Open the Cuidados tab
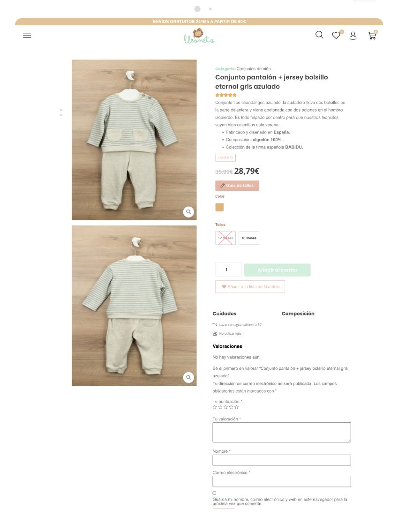Screen dimensions: 398x532 pyautogui.click(x=224, y=314)
